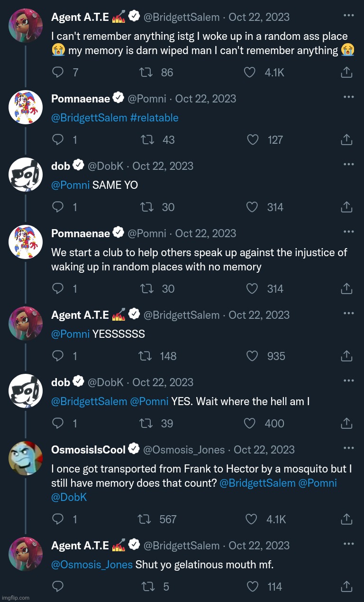The height and width of the screenshot is (602, 364).
Task: Share Osmosis_Jones's mosquito tweet
Action: pos(346,519)
